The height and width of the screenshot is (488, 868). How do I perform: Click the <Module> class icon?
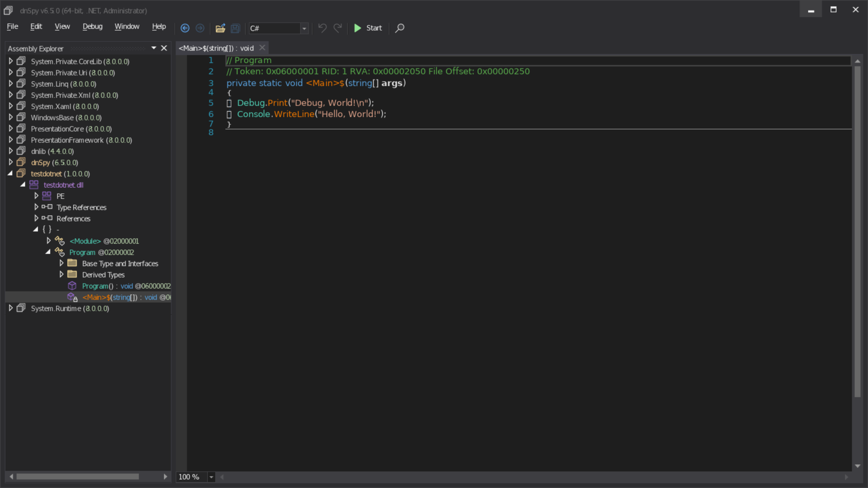[x=60, y=241]
